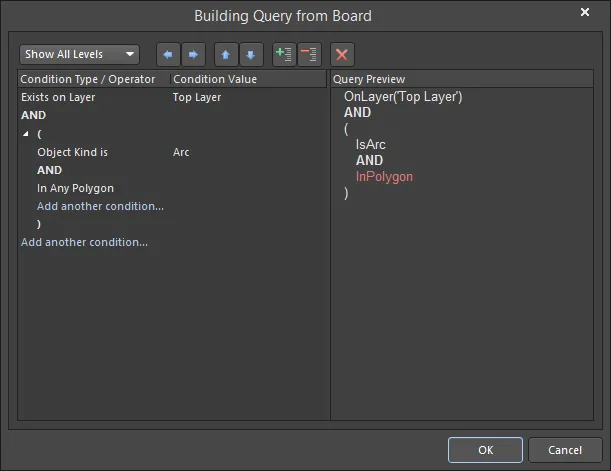Click nested Add another condition link

coord(101,206)
